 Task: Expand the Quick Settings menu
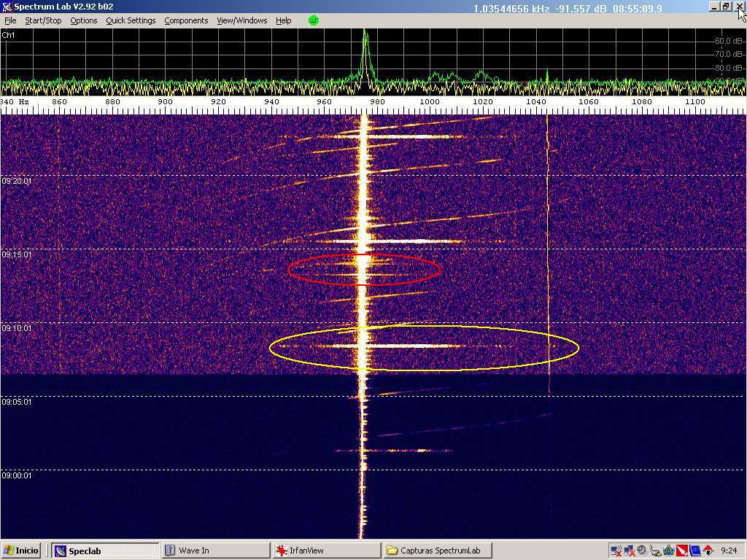(131, 20)
